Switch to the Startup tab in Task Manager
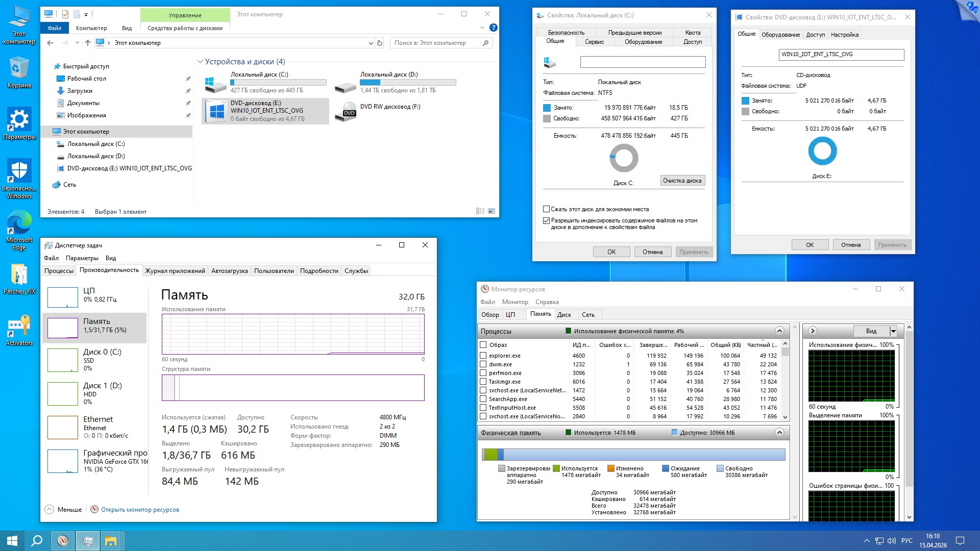This screenshot has height=551, width=980. click(229, 271)
